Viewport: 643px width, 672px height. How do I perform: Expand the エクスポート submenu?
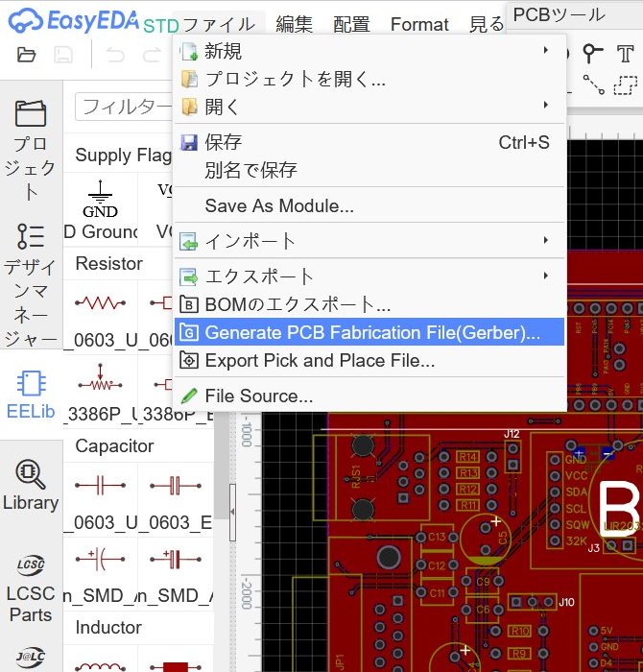point(545,276)
